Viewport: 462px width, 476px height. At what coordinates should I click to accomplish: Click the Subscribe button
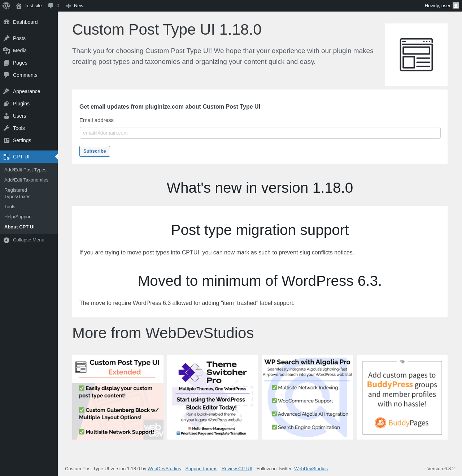coord(95,151)
